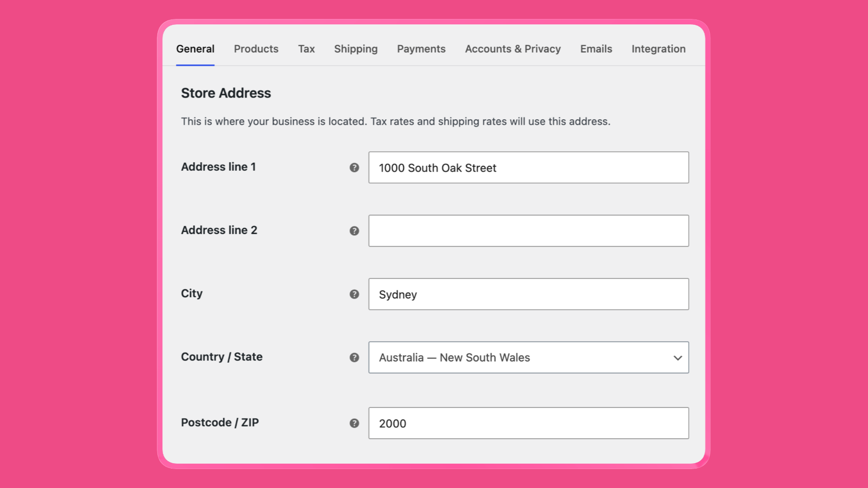Open the Country / State dropdown
868x488 pixels.
click(x=528, y=357)
